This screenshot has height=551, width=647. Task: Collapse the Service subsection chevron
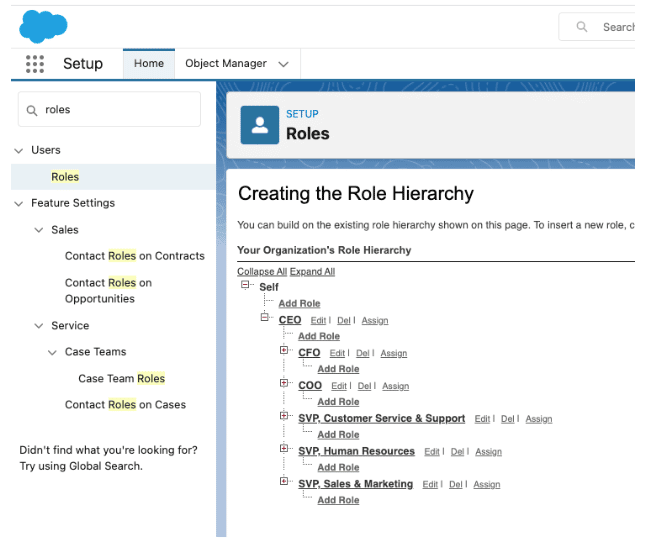(39, 326)
